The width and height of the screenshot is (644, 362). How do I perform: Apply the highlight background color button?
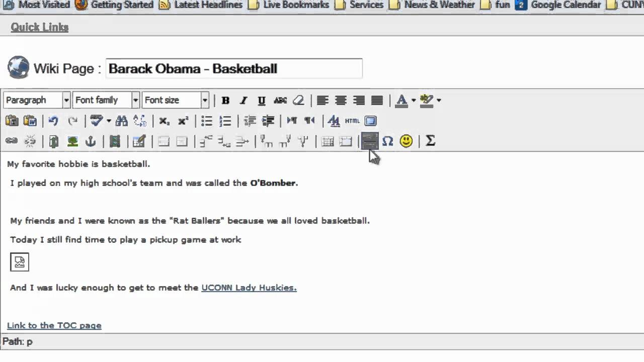tap(427, 101)
